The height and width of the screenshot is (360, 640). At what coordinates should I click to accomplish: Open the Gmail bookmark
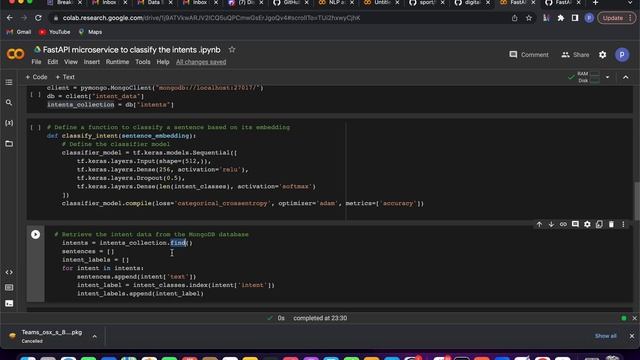pyautogui.click(x=19, y=32)
